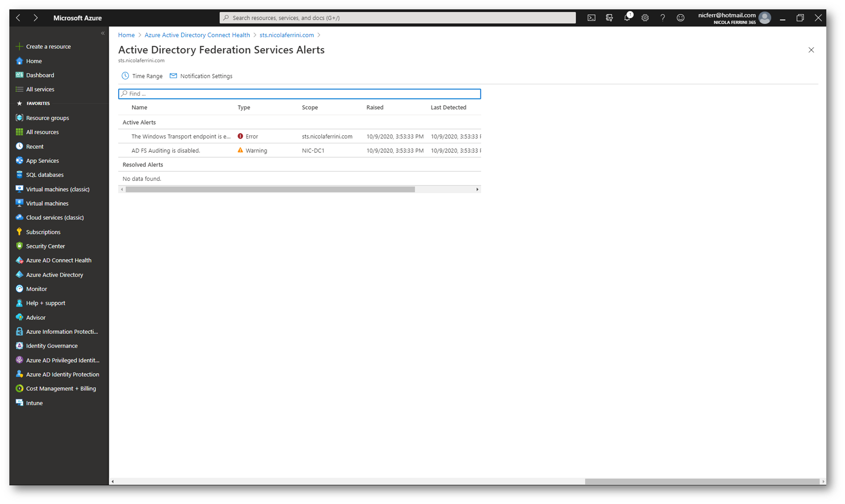Click the Home breadcrumb link
This screenshot has height=504, width=845.
pos(126,35)
